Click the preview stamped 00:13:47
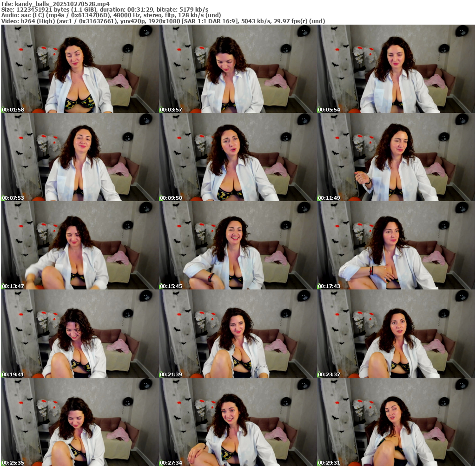 coord(80,245)
